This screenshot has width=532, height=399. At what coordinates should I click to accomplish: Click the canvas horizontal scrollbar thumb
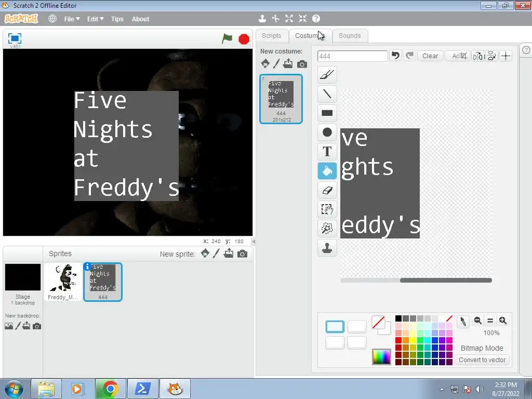point(446,280)
